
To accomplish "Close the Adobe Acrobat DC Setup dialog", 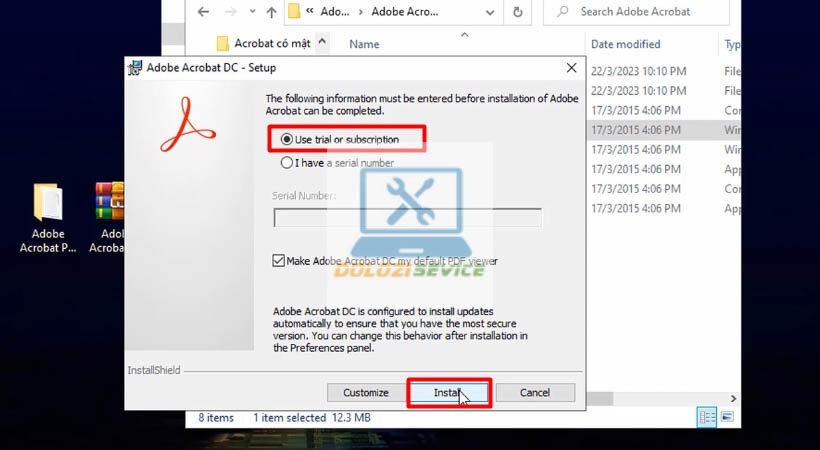I will 571,68.
